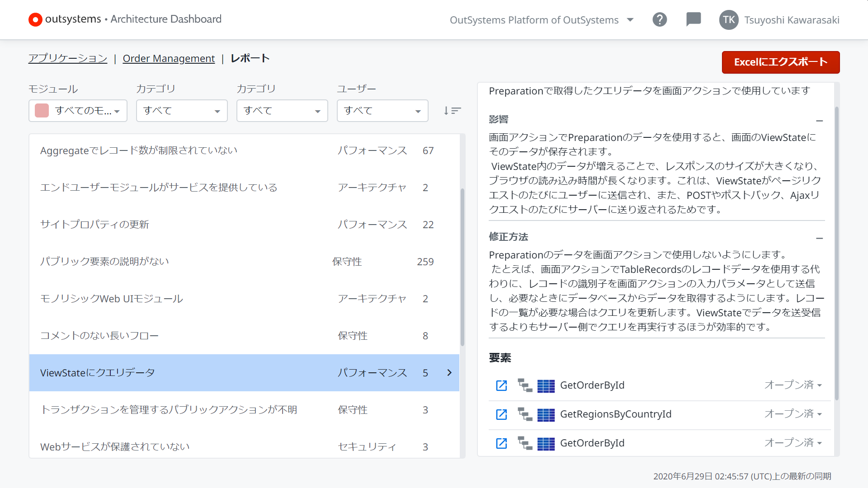
Task: Open the Order Management breadcrumb link
Action: pyautogui.click(x=169, y=58)
